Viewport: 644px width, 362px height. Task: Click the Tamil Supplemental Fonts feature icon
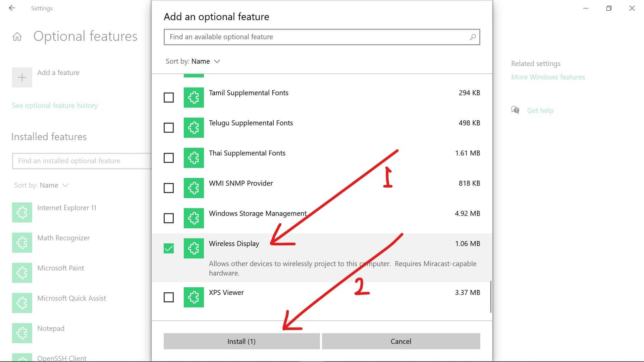pos(194,98)
